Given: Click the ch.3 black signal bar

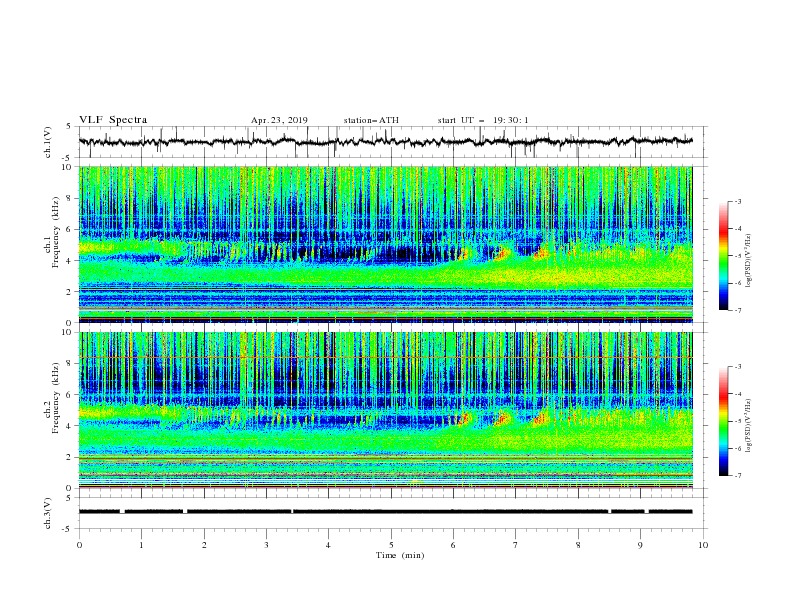Looking at the screenshot, I should pyautogui.click(x=385, y=512).
